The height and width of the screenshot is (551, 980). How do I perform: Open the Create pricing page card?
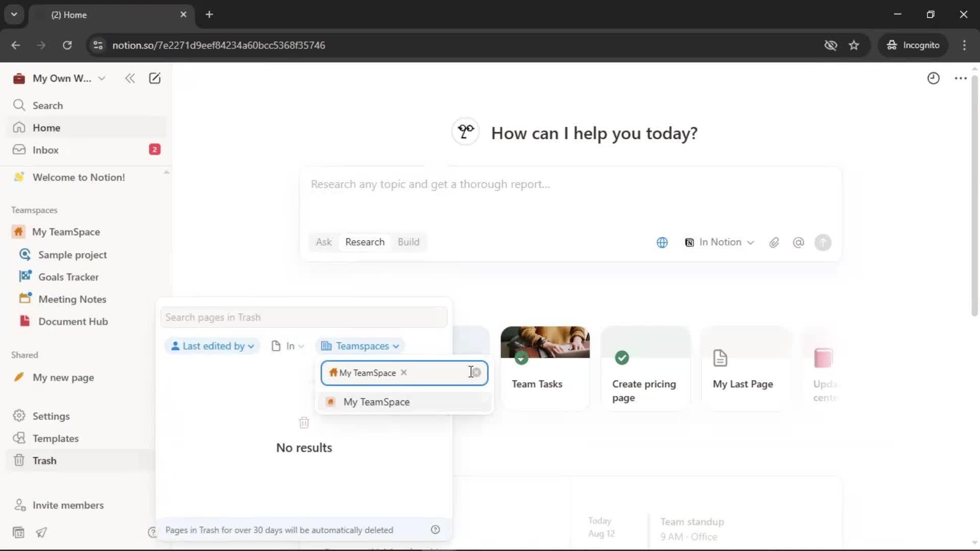point(646,367)
